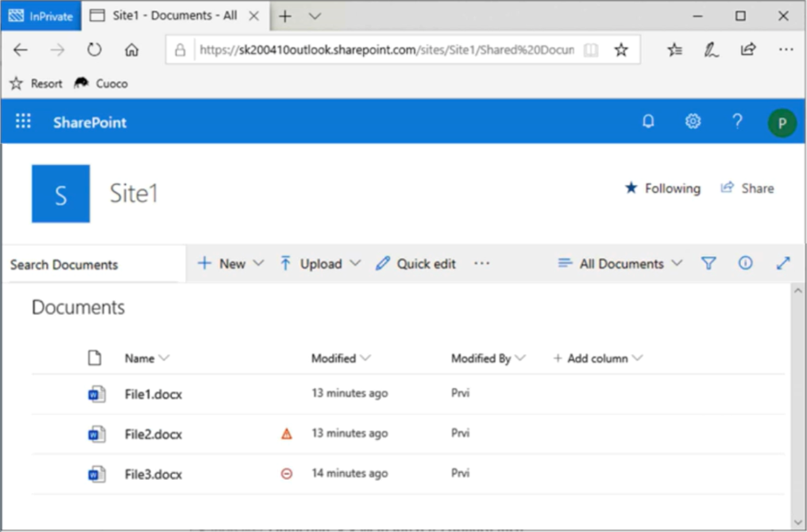Click the help question mark icon
807x532 pixels.
pyautogui.click(x=738, y=122)
